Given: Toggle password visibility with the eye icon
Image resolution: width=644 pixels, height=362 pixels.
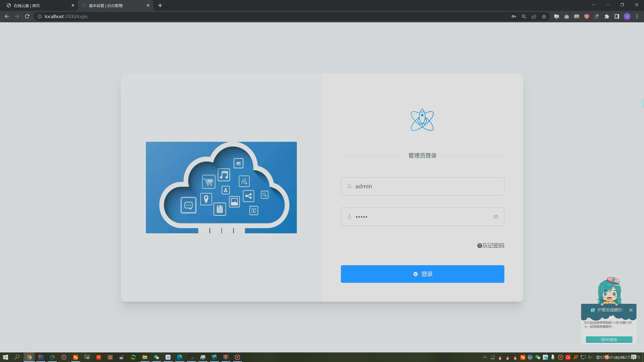Looking at the screenshot, I should point(495,216).
